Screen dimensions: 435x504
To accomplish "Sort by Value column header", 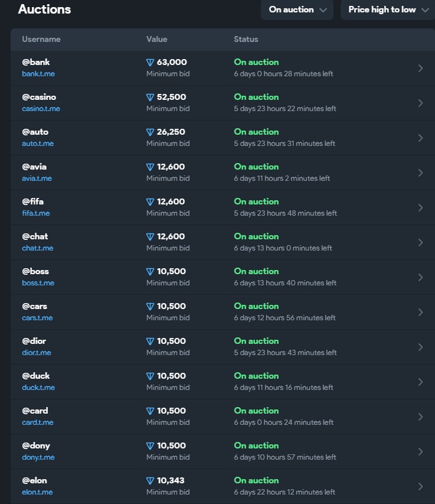I will (156, 39).
